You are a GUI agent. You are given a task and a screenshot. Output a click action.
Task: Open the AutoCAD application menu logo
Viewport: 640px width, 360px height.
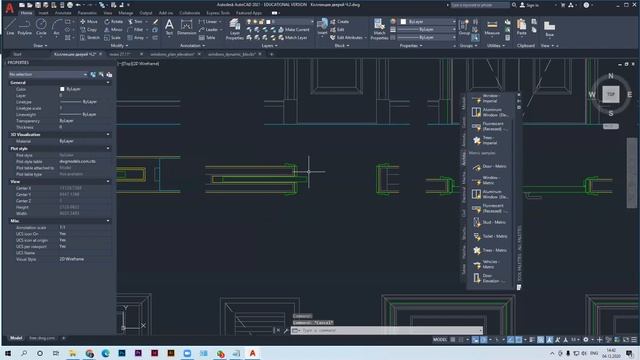9,8
